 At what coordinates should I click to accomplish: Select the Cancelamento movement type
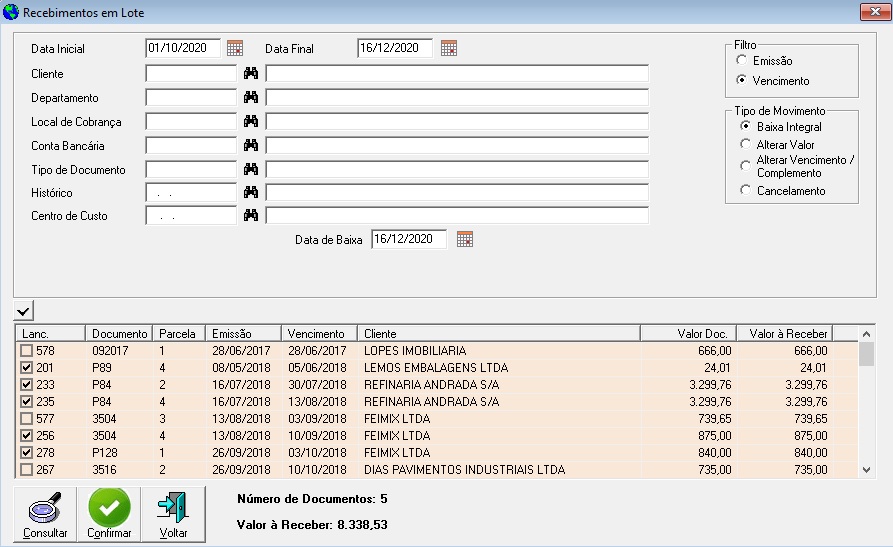[745, 190]
